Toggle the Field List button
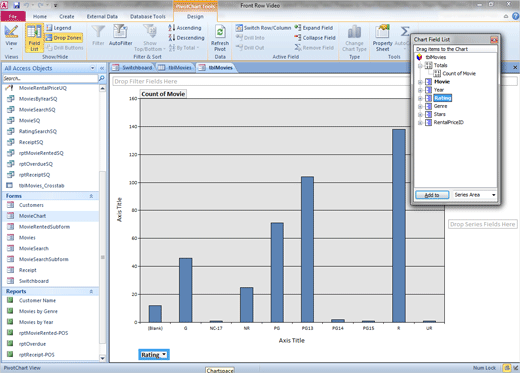The image size is (520, 373). (34, 38)
